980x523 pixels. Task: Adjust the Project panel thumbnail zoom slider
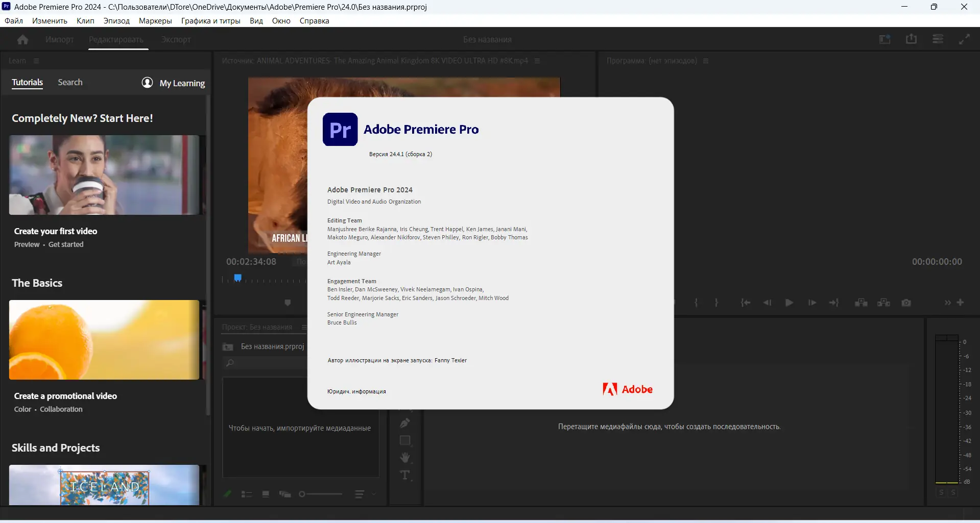320,494
